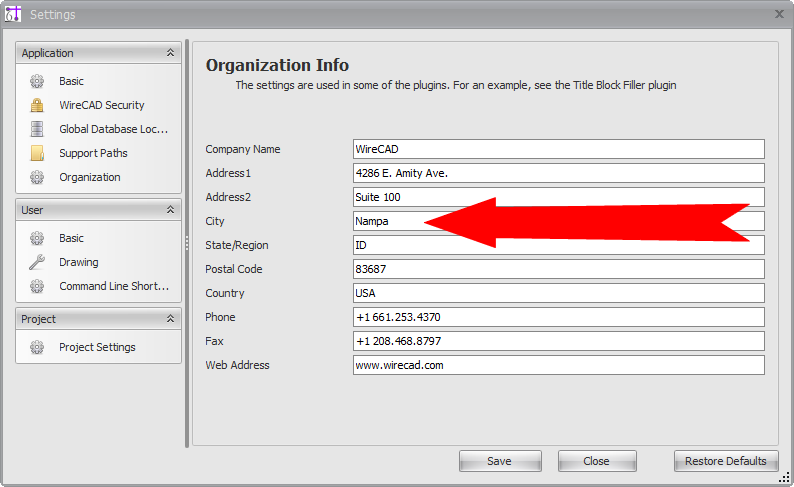
Task: Click in the Fax field
Action: pos(559,341)
